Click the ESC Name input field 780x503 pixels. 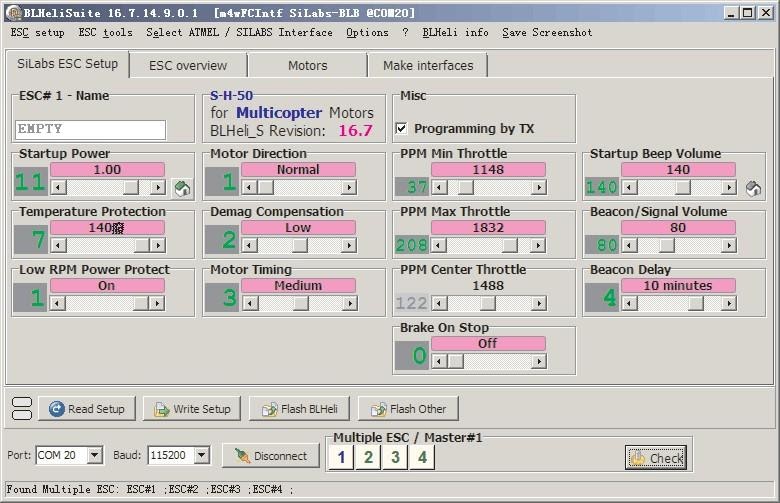click(x=91, y=130)
